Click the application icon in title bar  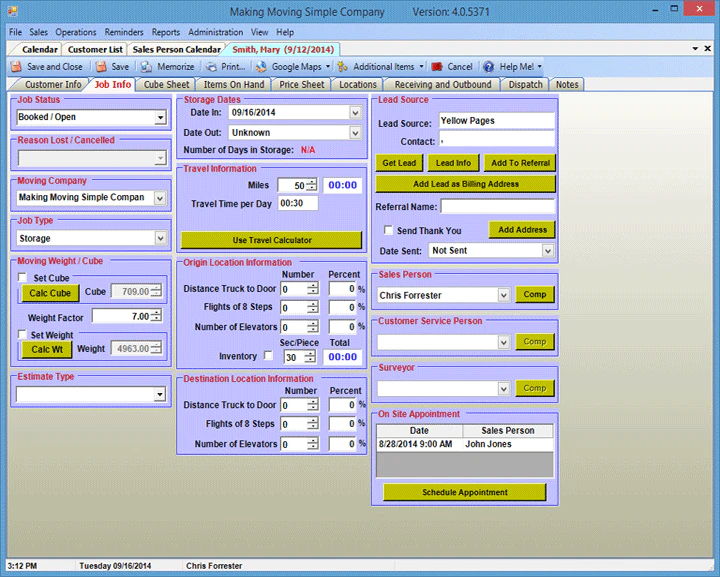pos(12,11)
